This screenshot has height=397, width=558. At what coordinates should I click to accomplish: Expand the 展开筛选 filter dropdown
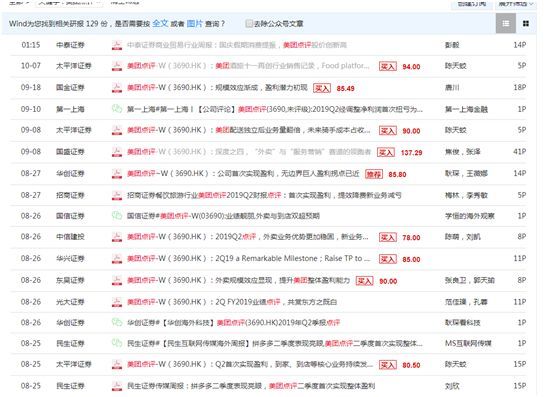tap(516, 4)
